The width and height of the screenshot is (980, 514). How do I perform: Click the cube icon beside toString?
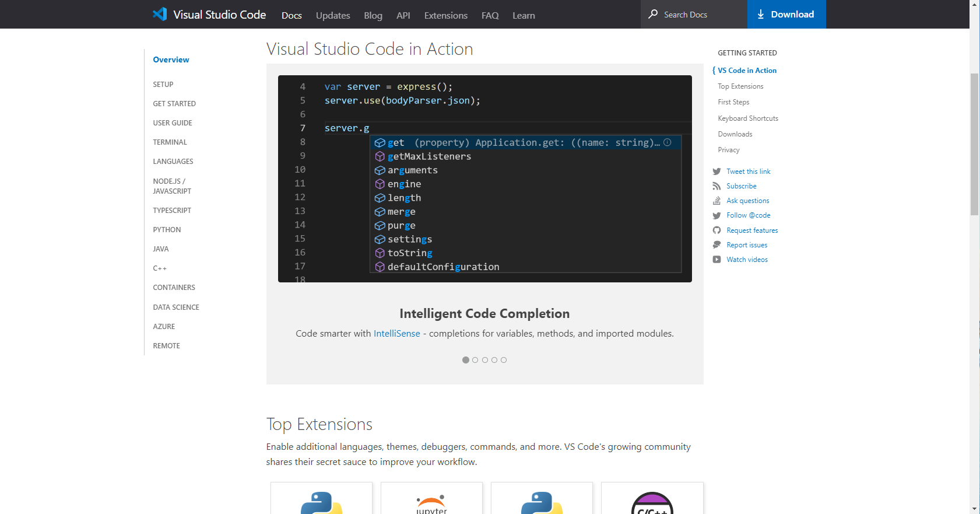tap(380, 253)
